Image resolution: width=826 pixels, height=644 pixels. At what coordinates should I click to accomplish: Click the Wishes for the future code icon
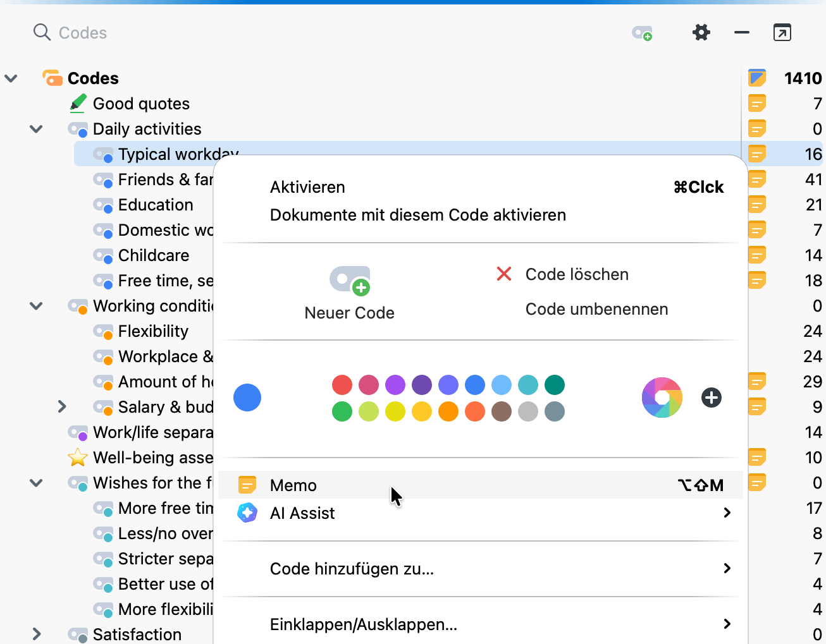78,483
